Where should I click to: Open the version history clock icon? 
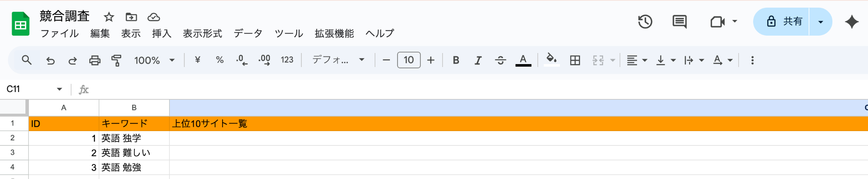tap(645, 22)
